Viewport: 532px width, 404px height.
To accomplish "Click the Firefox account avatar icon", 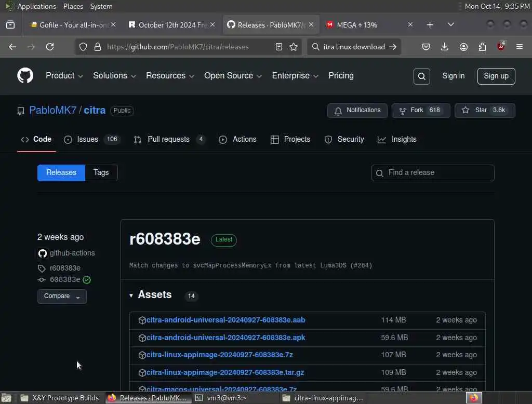I will click(x=463, y=47).
